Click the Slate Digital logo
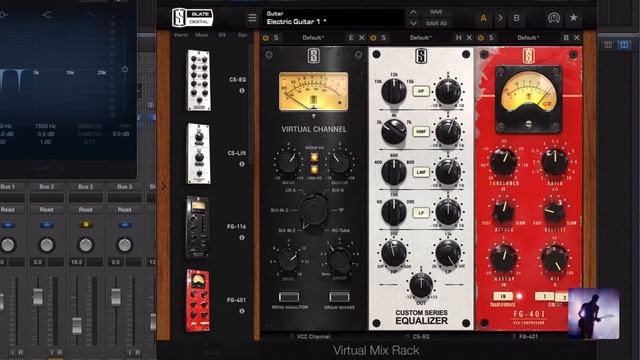 [x=192, y=18]
